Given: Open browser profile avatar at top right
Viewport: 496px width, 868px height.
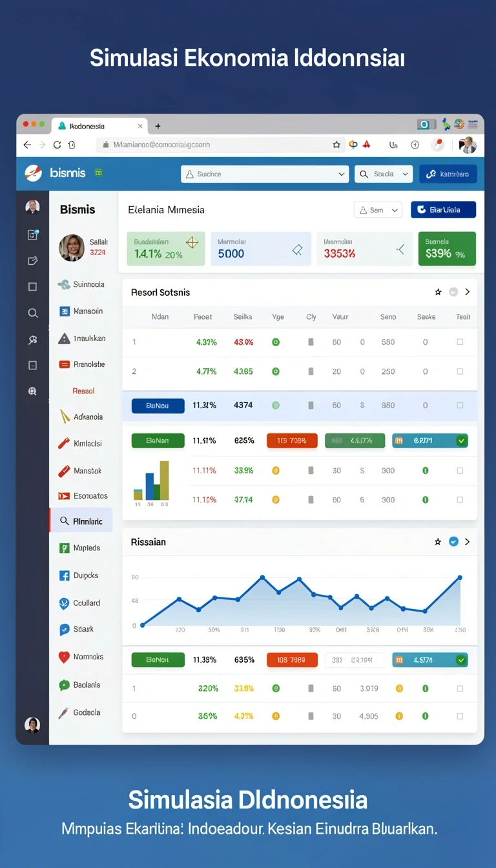Looking at the screenshot, I should coord(468,145).
